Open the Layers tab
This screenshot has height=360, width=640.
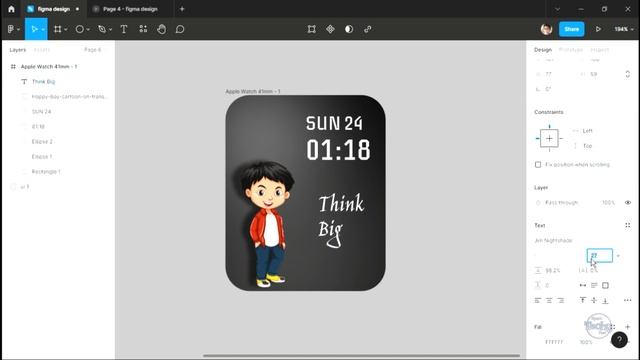tap(18, 50)
